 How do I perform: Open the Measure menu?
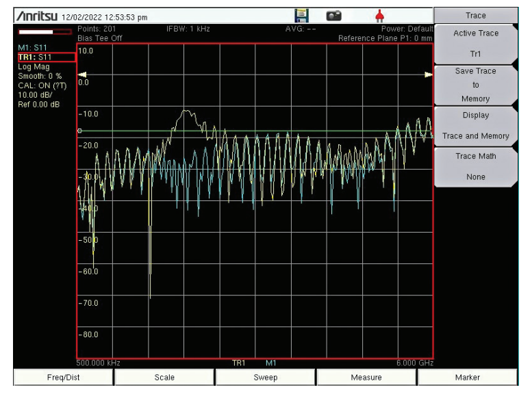(x=366, y=377)
